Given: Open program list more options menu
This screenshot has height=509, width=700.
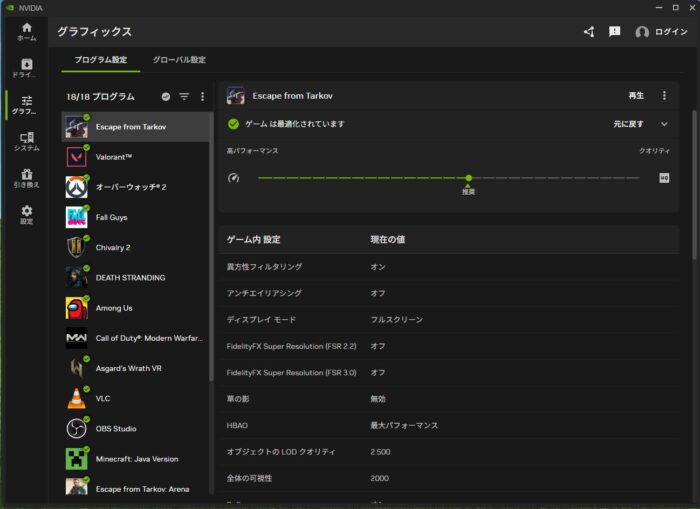Looking at the screenshot, I should (202, 96).
